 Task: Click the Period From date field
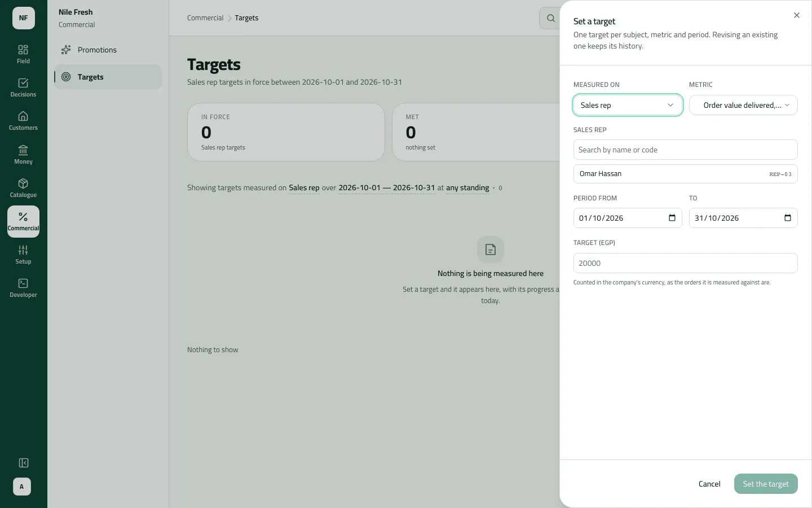(x=628, y=218)
